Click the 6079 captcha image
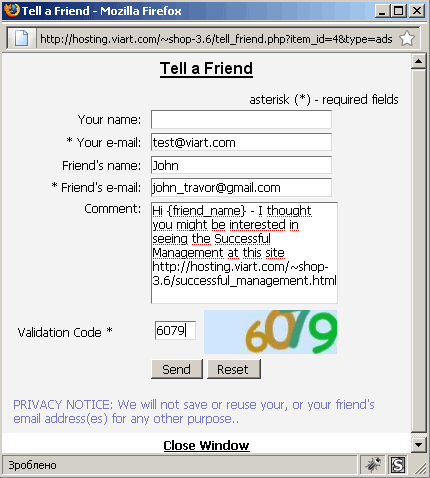Viewport: 430px width, 478px height. (270, 332)
